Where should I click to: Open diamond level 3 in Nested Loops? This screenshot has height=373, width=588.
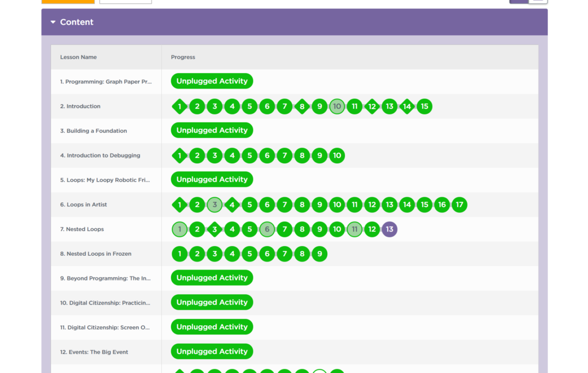pyautogui.click(x=215, y=229)
